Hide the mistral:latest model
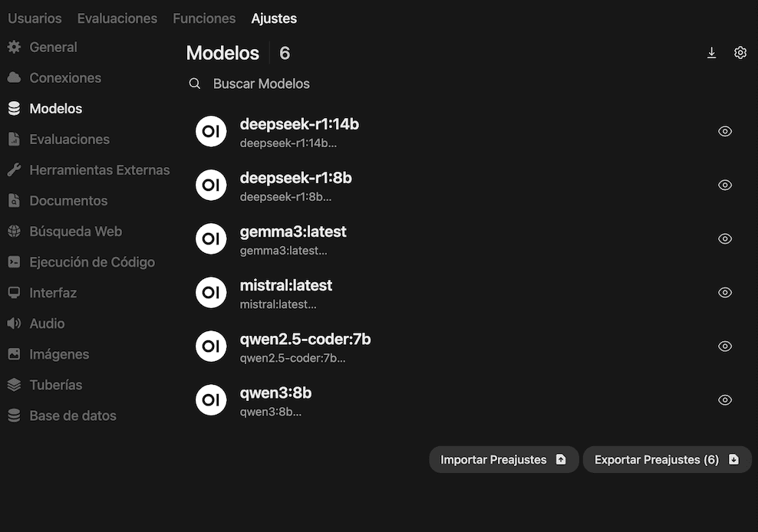The height and width of the screenshot is (532, 758). [x=724, y=292]
